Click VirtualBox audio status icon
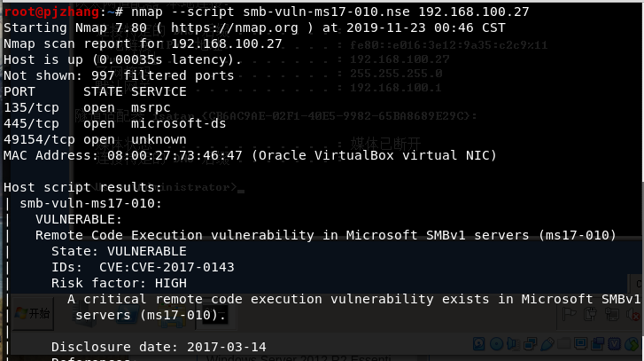644x361 pixels. (x=514, y=343)
